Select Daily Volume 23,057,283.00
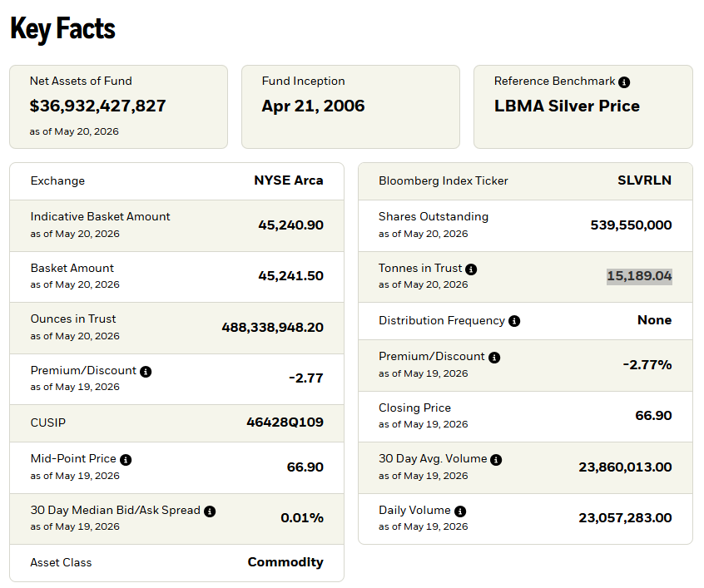Image resolution: width=704 pixels, height=588 pixels. point(626,517)
